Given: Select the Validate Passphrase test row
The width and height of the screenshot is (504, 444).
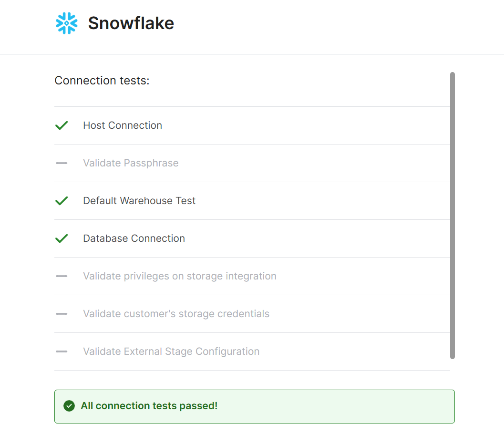Looking at the screenshot, I should click(x=252, y=163).
